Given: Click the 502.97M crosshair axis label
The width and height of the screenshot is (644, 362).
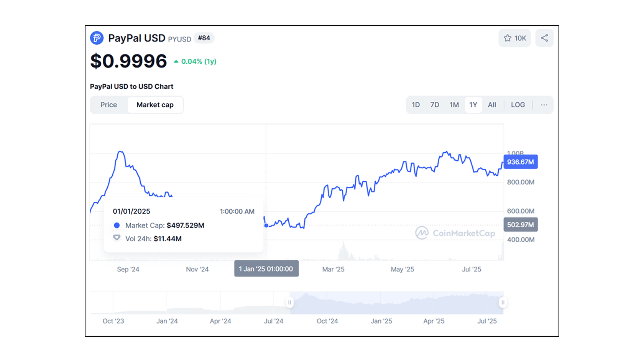Looking at the screenshot, I should pyautogui.click(x=521, y=225).
